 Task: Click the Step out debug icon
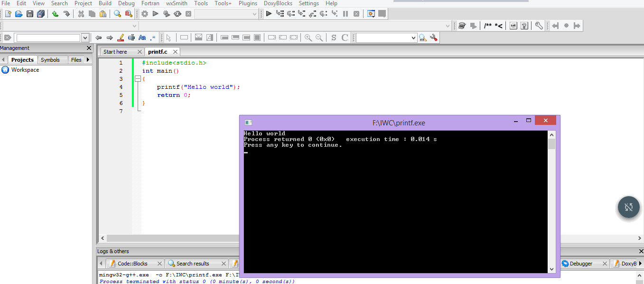pos(313,14)
